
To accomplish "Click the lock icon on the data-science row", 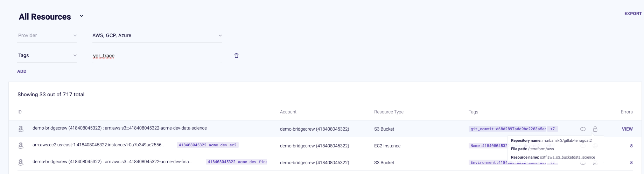I will pyautogui.click(x=595, y=129).
